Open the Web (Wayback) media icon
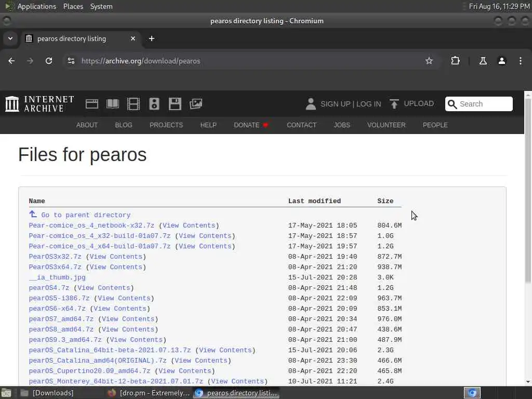The width and height of the screenshot is (532, 399). pyautogui.click(x=92, y=104)
